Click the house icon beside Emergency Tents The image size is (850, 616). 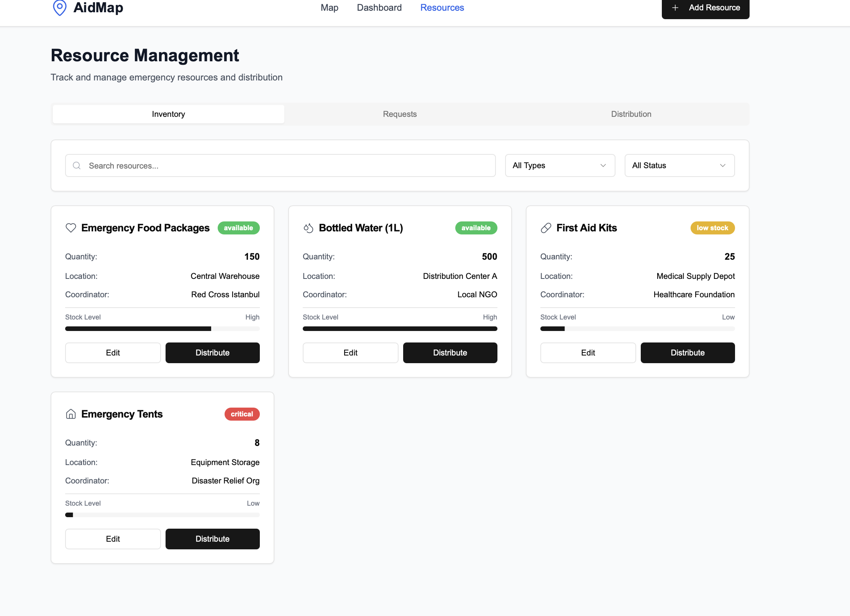tap(71, 414)
